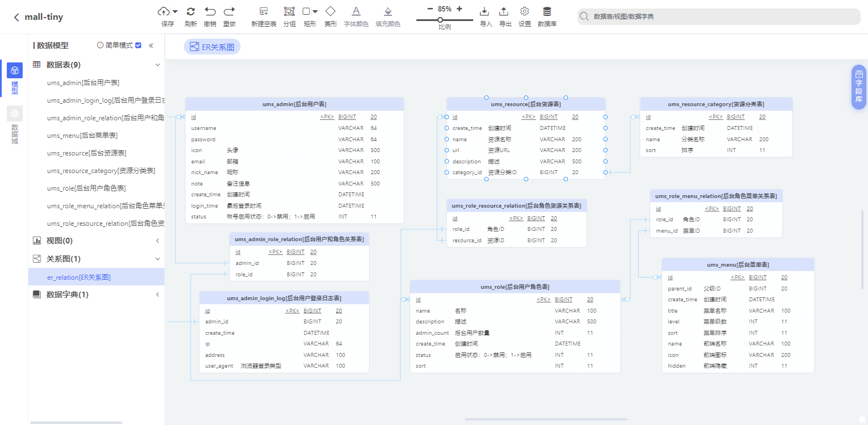Go back using the mall-tiny arrow

click(x=16, y=17)
